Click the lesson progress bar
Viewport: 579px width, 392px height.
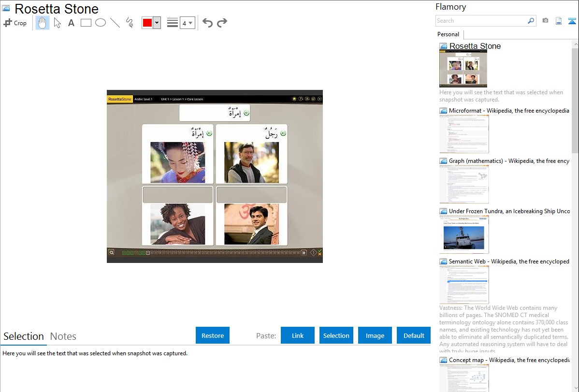point(211,253)
